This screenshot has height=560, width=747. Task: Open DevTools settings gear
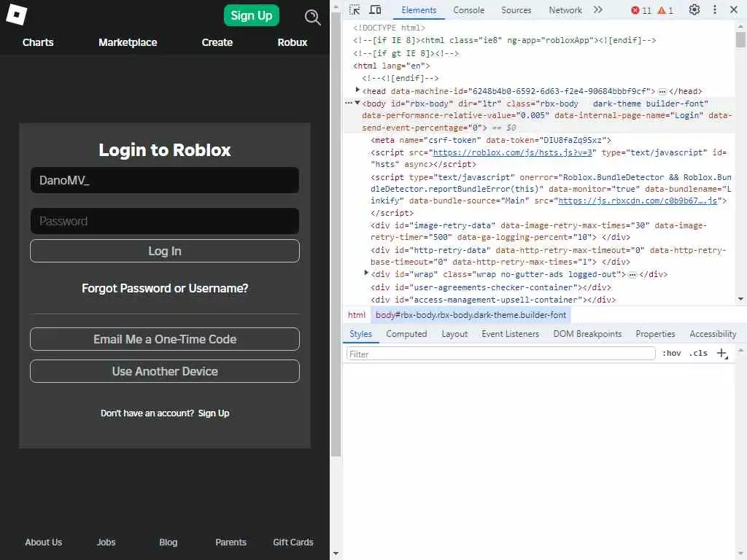tap(694, 10)
